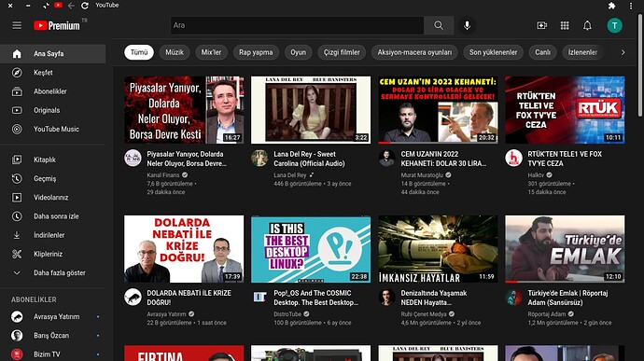Play RTÜK'ten Tele1 ve Fox thumbnail
The height and width of the screenshot is (361, 644).
pos(565,110)
